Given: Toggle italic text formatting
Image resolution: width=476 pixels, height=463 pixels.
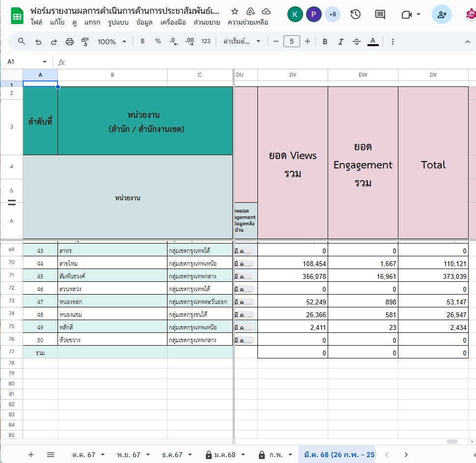Looking at the screenshot, I should click(x=340, y=42).
